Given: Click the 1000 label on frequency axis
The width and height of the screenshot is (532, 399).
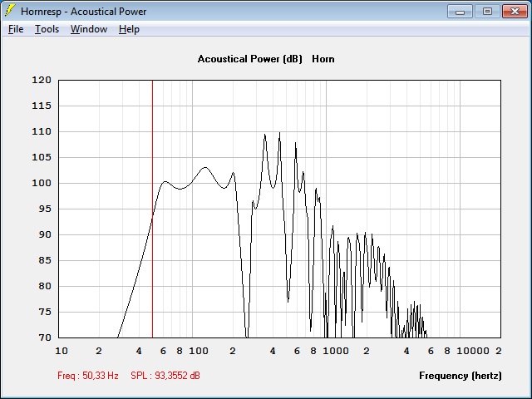Looking at the screenshot, I should (336, 351).
